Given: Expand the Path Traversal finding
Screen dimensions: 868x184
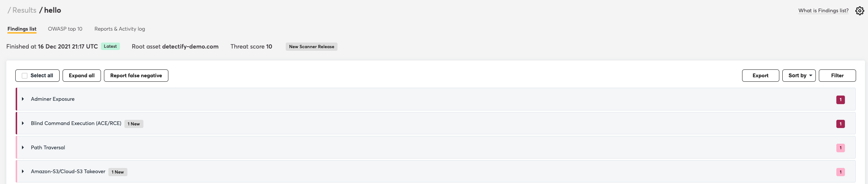Looking at the screenshot, I should pyautogui.click(x=23, y=147).
